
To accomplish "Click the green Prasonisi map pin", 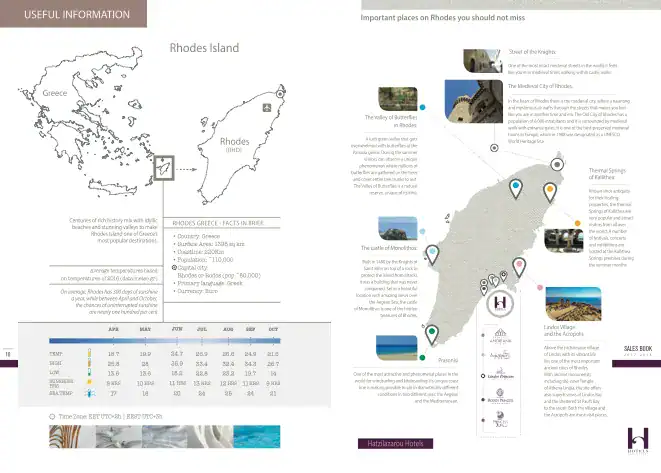I will 431,335.
